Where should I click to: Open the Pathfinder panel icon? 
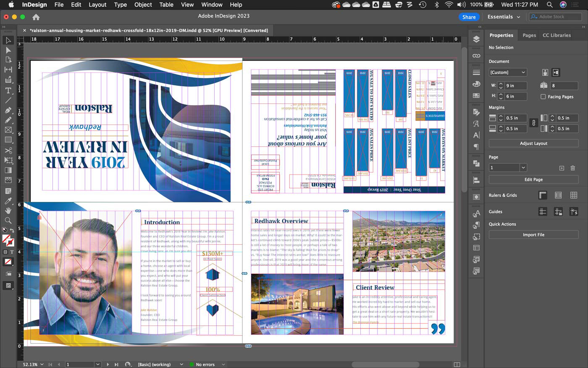[x=476, y=163]
